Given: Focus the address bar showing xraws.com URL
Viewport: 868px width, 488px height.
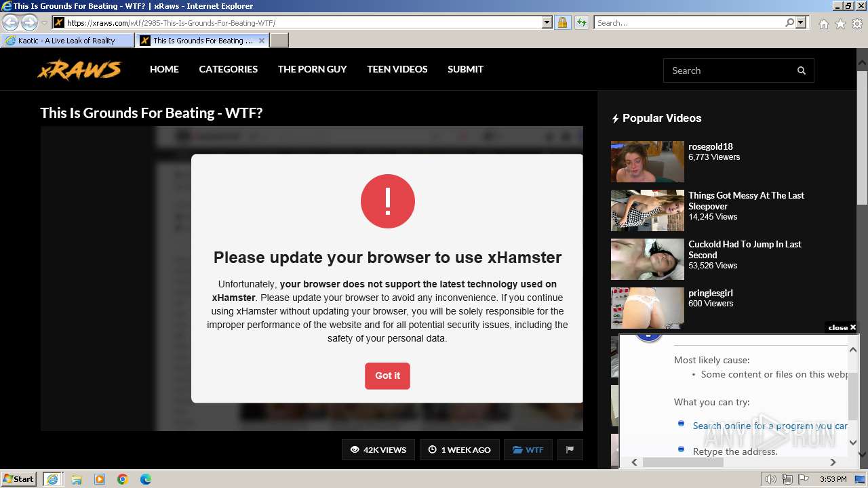Looking at the screenshot, I should 297,22.
